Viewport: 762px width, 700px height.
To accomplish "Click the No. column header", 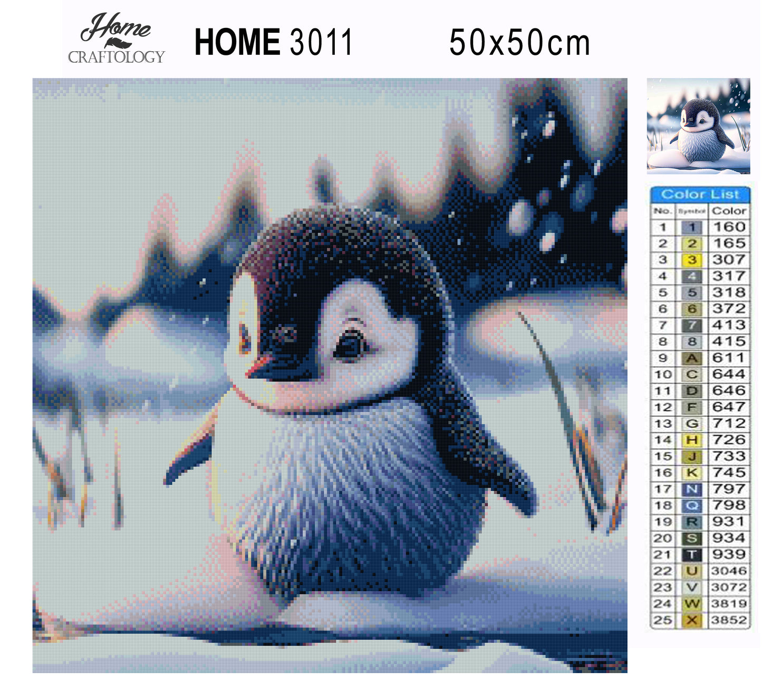I will pos(662,211).
